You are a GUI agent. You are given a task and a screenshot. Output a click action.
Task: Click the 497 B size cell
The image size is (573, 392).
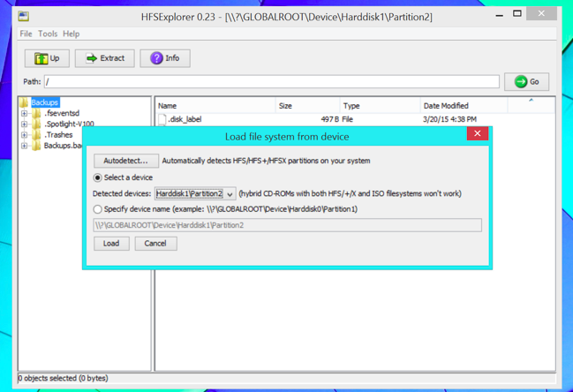[x=329, y=119]
